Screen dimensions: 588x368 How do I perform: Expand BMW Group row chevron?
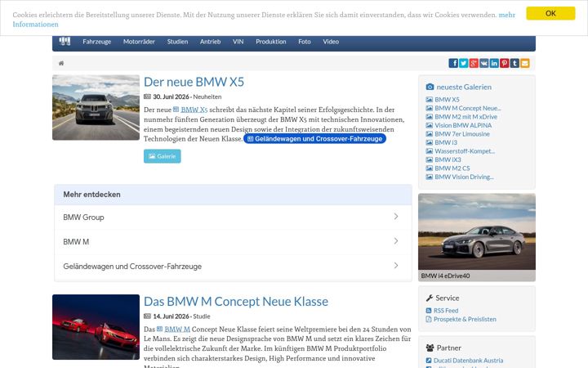click(x=396, y=216)
